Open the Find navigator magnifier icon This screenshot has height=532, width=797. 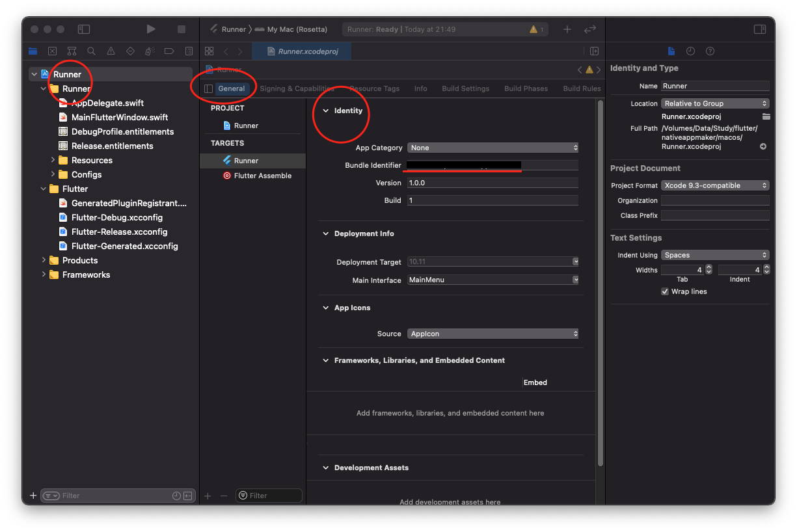(92, 51)
